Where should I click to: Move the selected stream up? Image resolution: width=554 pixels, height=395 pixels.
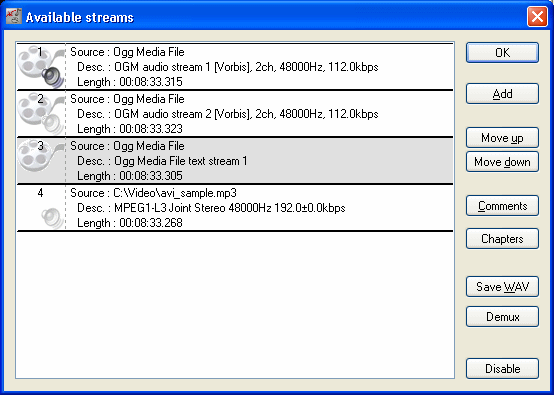pos(502,138)
